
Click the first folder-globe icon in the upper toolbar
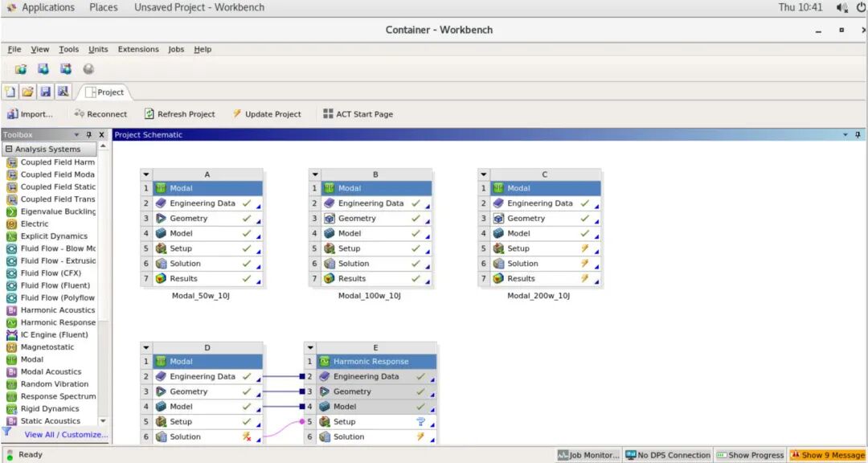point(21,69)
